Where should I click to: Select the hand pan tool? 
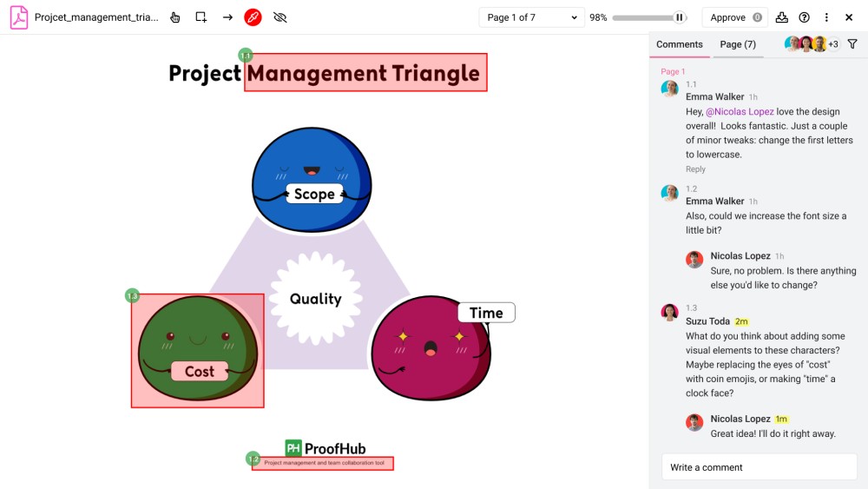(175, 17)
